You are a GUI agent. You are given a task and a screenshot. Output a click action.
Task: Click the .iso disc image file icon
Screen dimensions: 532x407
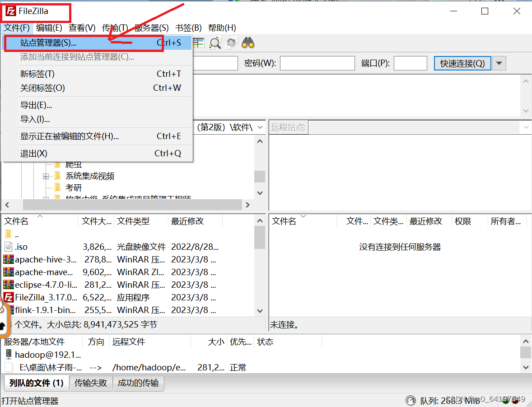point(9,247)
